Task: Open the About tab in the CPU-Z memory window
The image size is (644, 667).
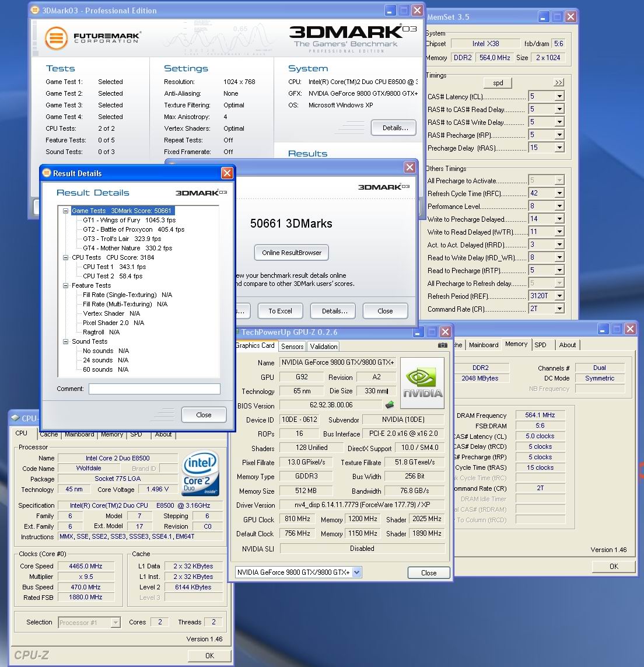Action: point(568,345)
